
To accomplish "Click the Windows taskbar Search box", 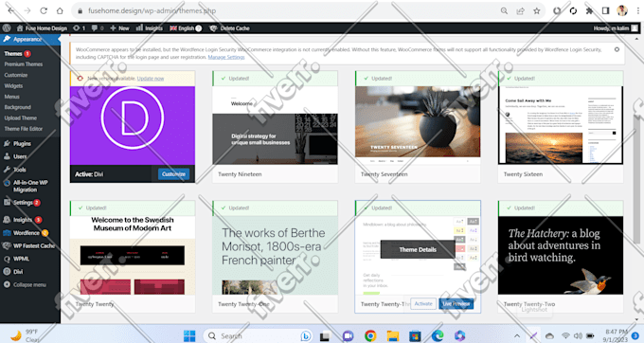I will [259, 335].
